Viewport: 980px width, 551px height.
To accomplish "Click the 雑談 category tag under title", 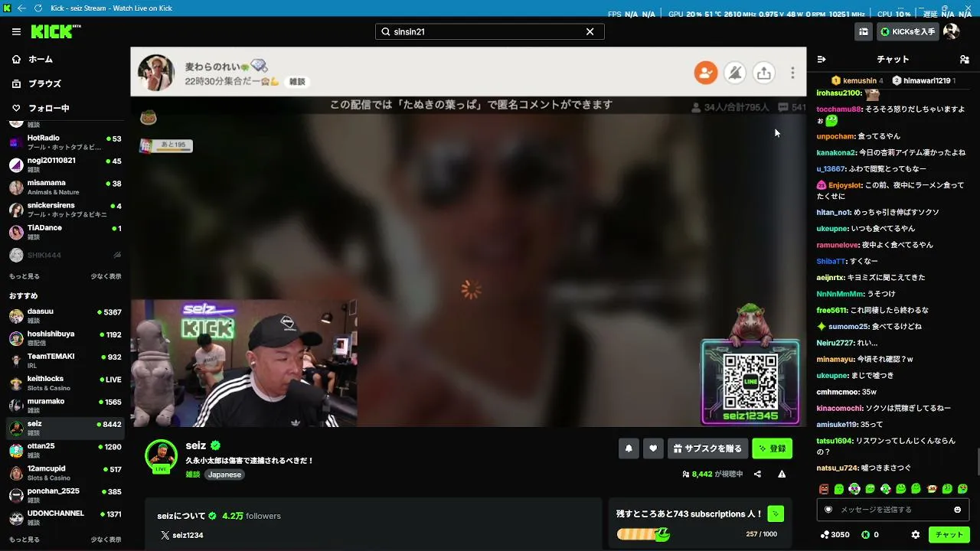I will coord(193,474).
